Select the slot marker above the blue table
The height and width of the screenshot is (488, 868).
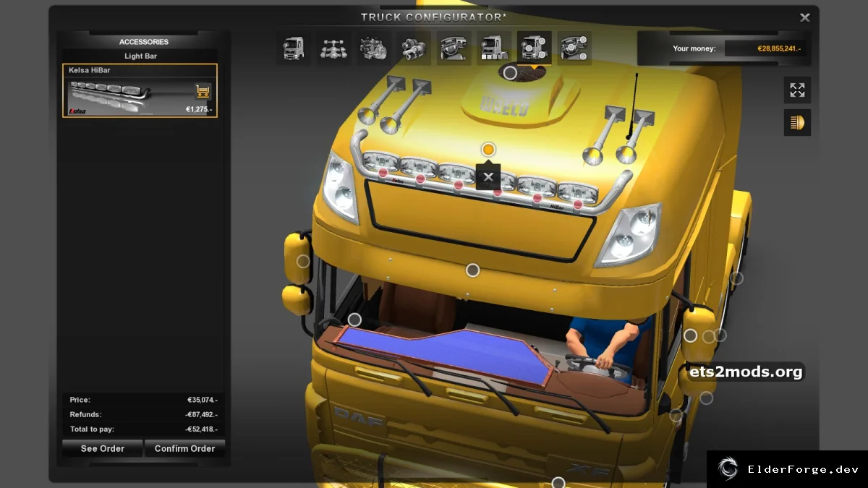[354, 320]
